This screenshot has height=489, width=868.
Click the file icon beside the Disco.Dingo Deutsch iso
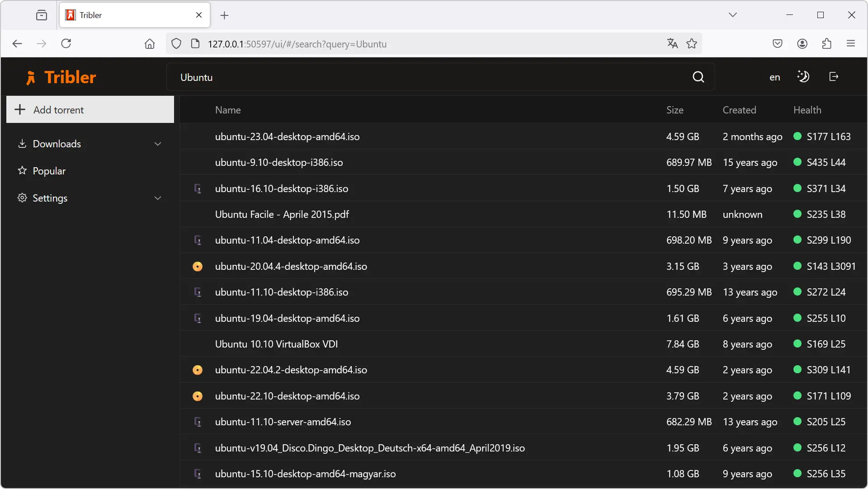click(198, 448)
